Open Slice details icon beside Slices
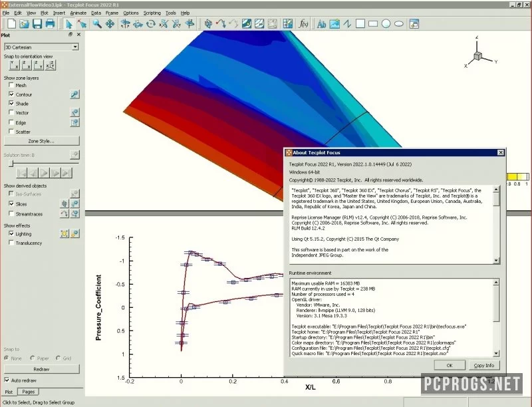Image resolution: width=532 pixels, height=407 pixels. tap(75, 203)
